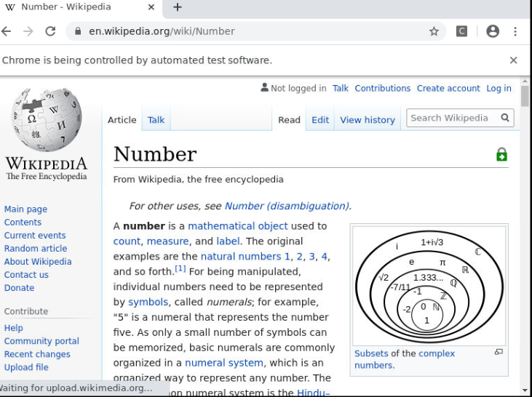Open the natural numbers link

[x=241, y=256]
